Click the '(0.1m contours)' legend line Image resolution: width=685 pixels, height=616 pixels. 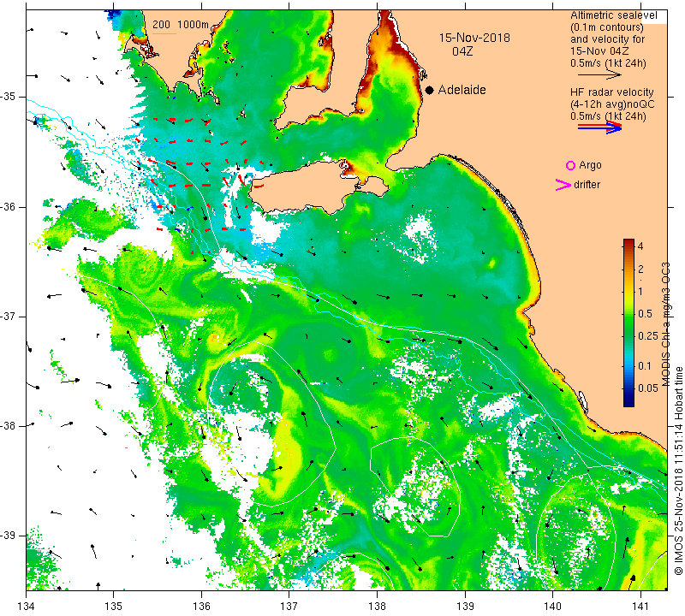(607, 27)
